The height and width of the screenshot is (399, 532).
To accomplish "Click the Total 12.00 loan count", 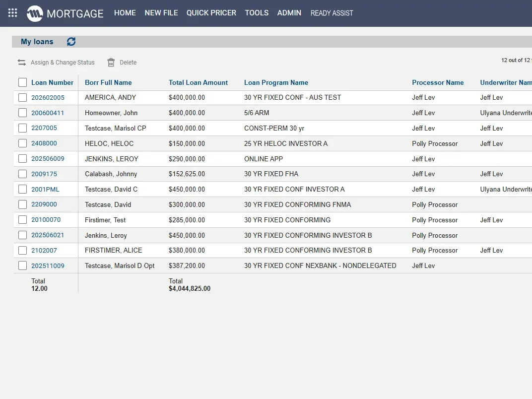I will pyautogui.click(x=39, y=285).
